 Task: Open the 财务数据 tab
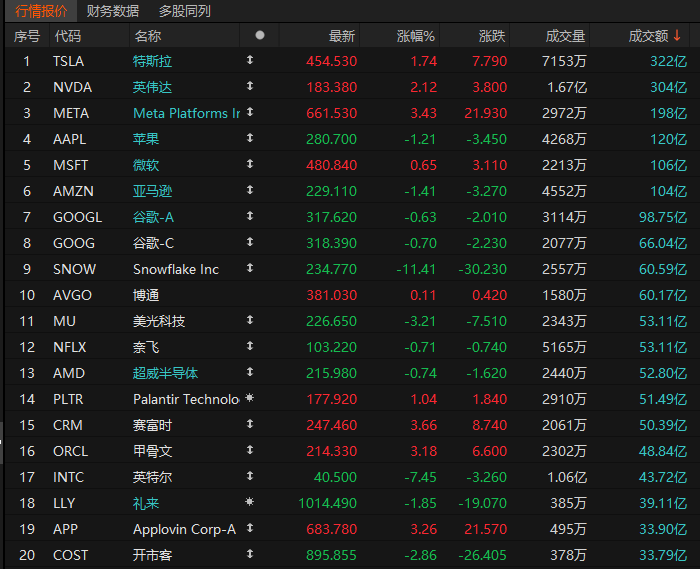[x=112, y=11]
